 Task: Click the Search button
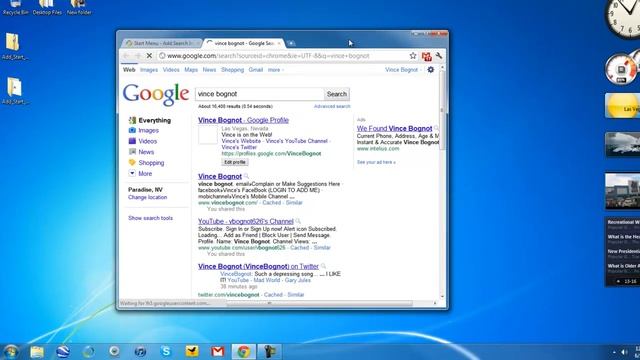click(x=337, y=94)
